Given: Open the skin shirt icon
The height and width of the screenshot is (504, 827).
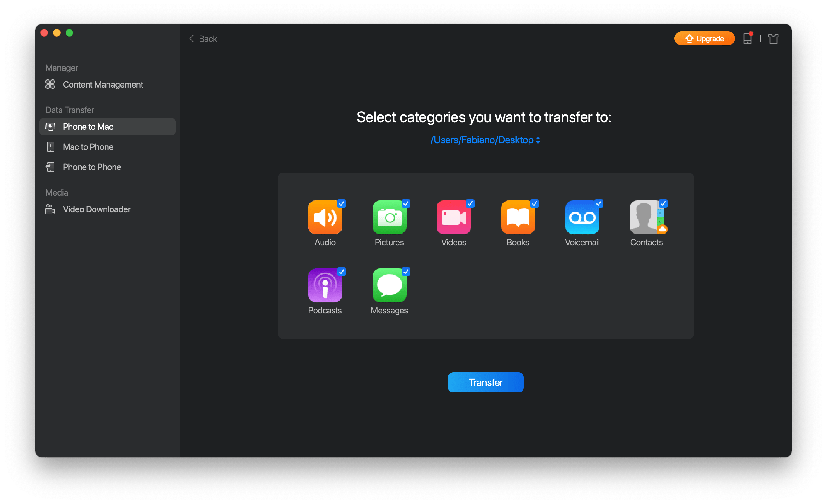Looking at the screenshot, I should click(x=773, y=39).
